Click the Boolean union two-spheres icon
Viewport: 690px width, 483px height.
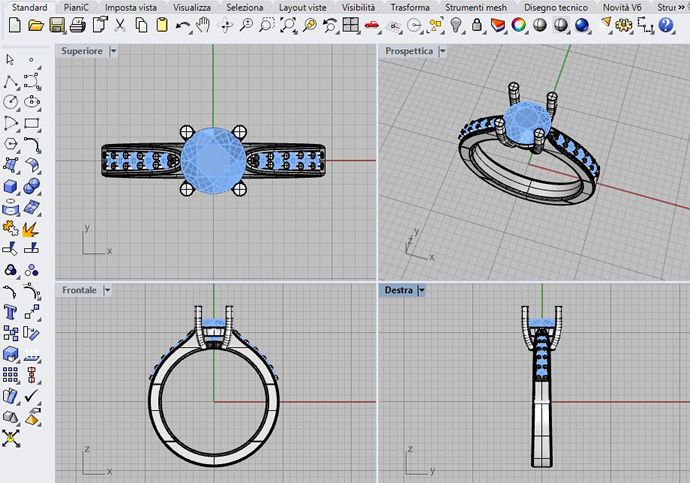31,187
